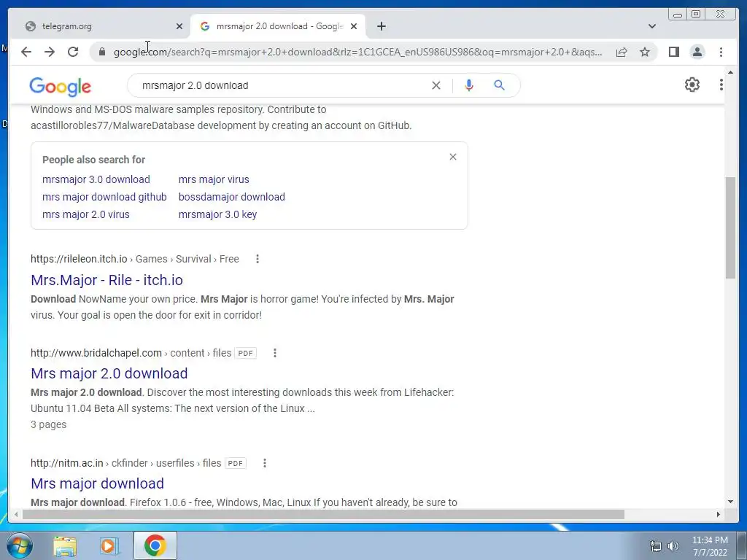Click the PDF badge on nitm.ac.in result

coord(236,463)
